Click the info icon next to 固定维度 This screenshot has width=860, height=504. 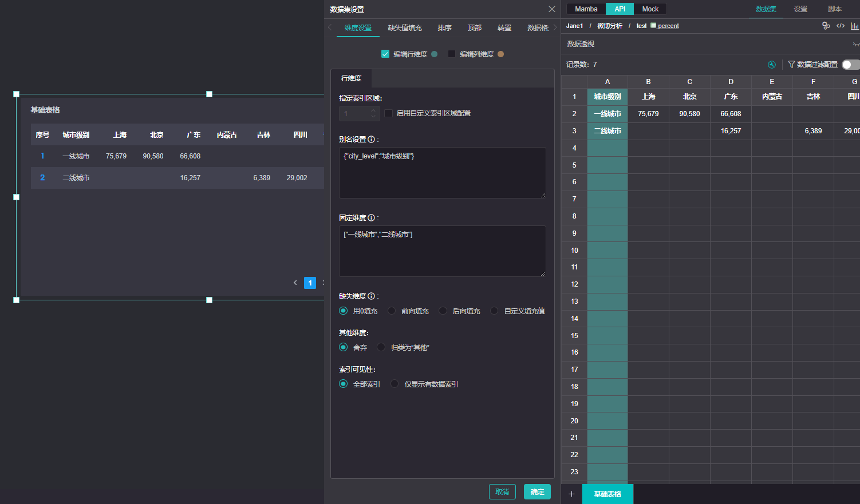coord(371,217)
